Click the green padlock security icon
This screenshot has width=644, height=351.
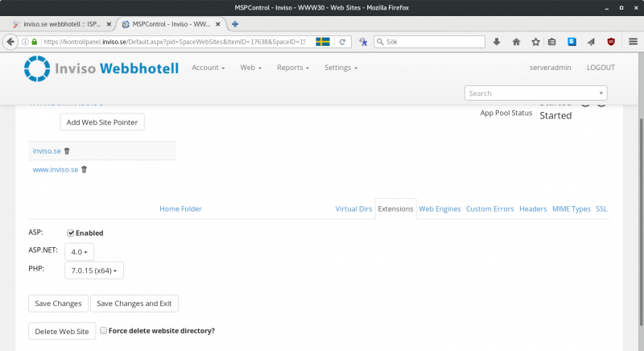[x=35, y=42]
